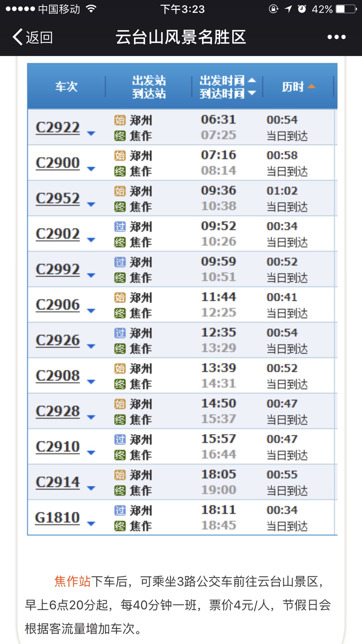
Task: Click the 过 icon for G1810
Action: pyautogui.click(x=120, y=511)
